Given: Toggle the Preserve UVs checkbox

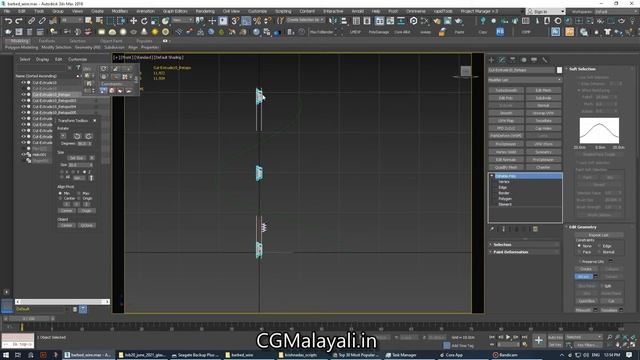Looking at the screenshot, I should (x=579, y=261).
